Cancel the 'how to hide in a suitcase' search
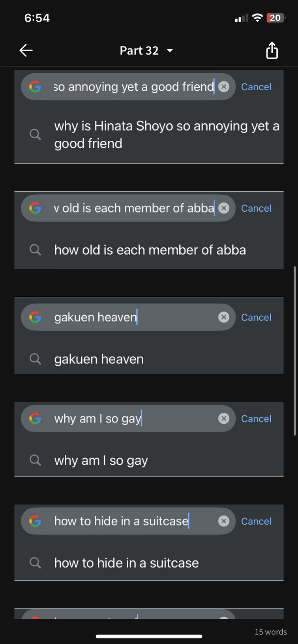 [x=256, y=521]
